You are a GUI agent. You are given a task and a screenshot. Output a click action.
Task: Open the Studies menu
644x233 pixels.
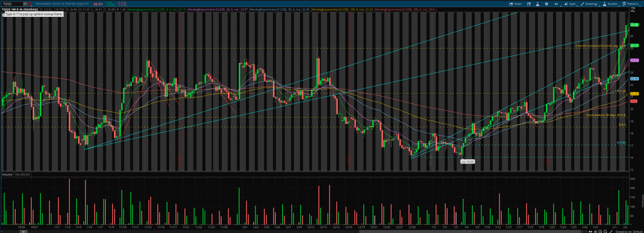point(610,4)
